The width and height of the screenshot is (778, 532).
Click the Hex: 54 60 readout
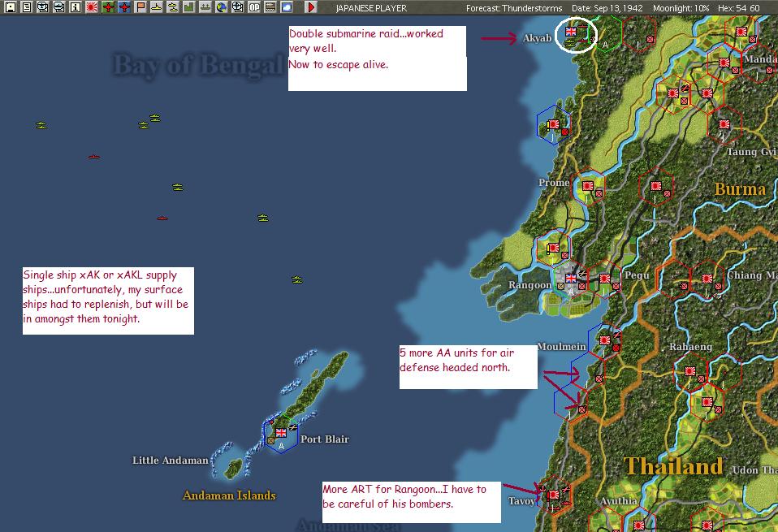[741, 8]
